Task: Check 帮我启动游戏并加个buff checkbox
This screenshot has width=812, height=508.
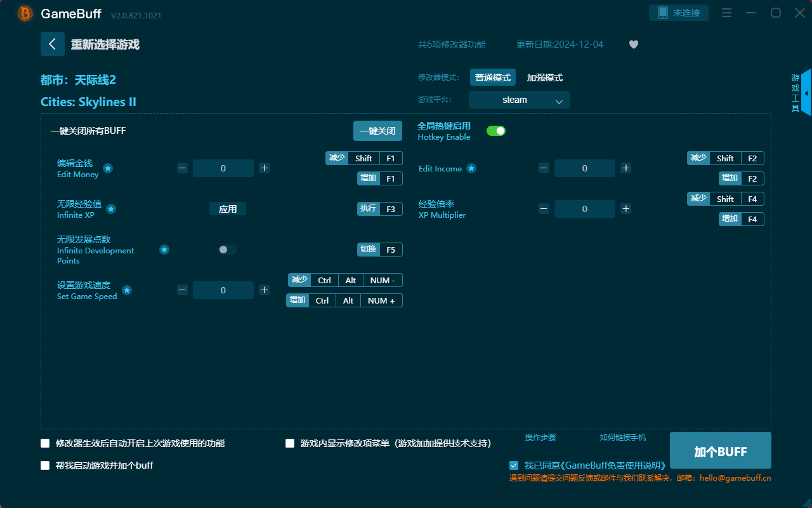Action: tap(45, 465)
